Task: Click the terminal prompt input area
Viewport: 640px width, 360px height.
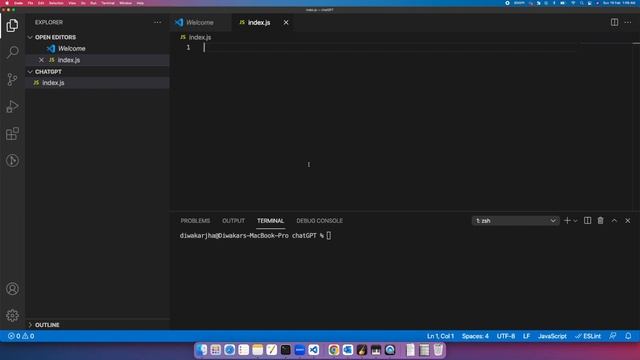Action: (x=329, y=236)
